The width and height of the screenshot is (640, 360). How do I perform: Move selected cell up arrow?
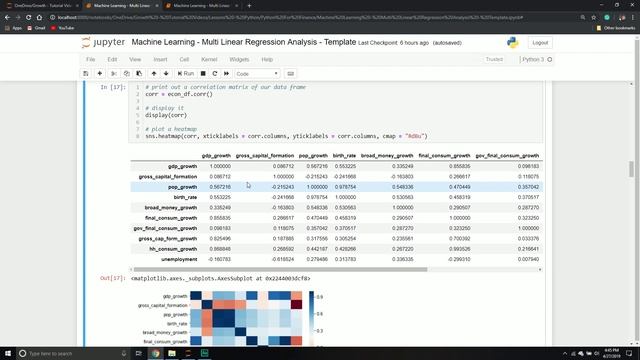[154, 73]
